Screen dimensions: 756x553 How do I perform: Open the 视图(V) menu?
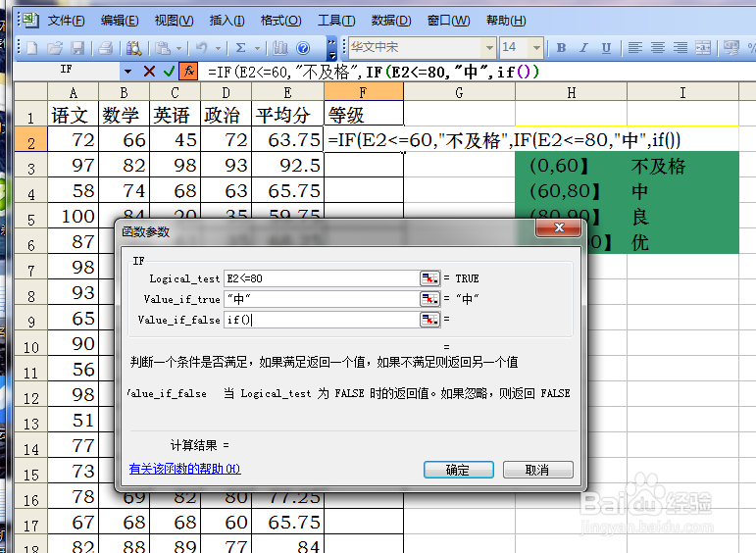coord(175,21)
